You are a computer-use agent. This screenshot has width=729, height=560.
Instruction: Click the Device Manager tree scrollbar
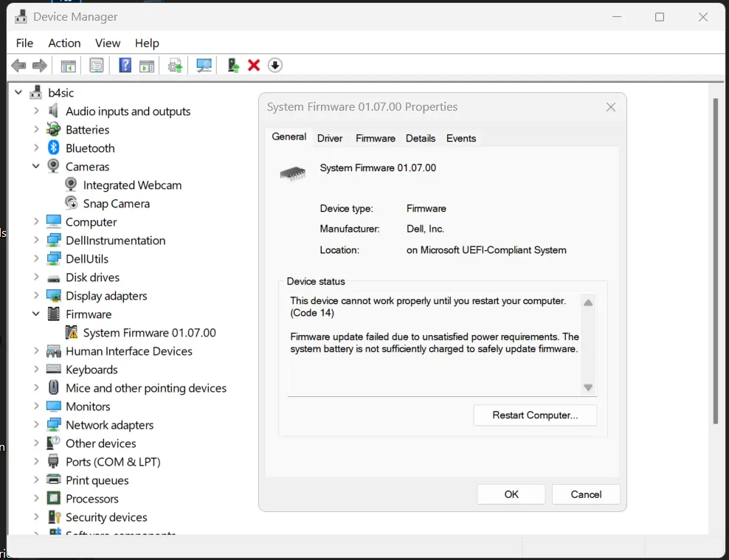(716, 260)
